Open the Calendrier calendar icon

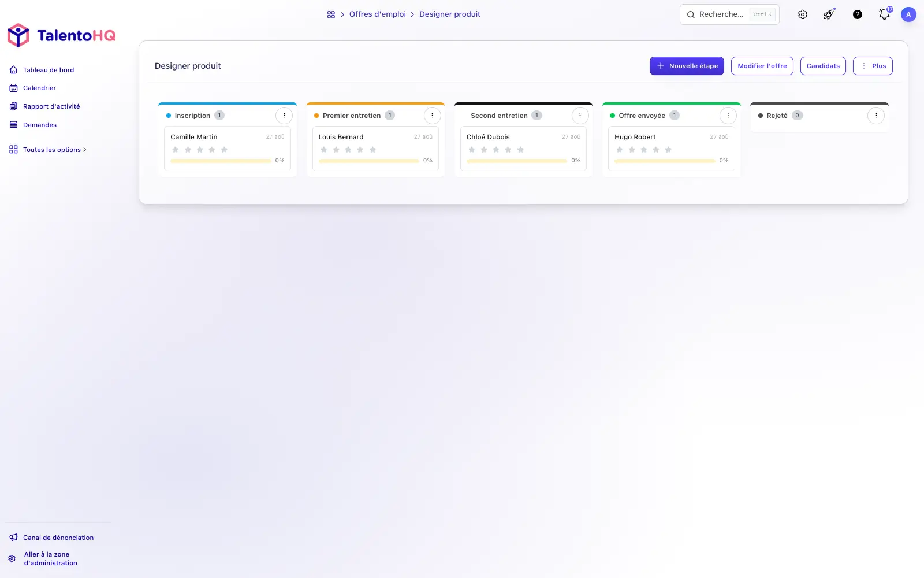[x=13, y=88]
